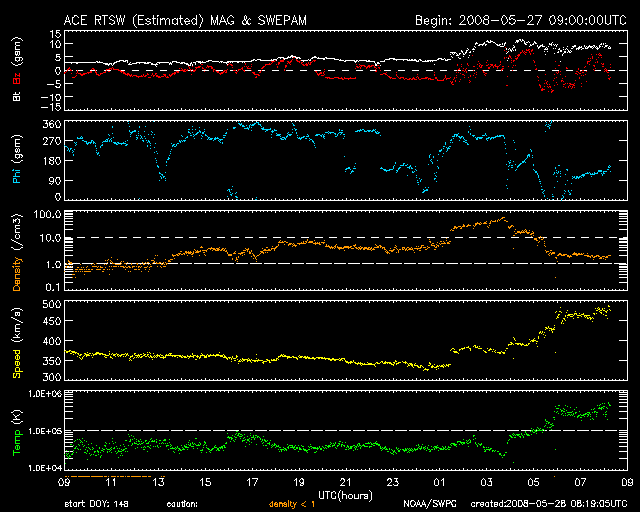Viewport: 640px width, 512px height.
Task: Click the 'created:2008-05-28' timestamp text
Action: [549, 504]
